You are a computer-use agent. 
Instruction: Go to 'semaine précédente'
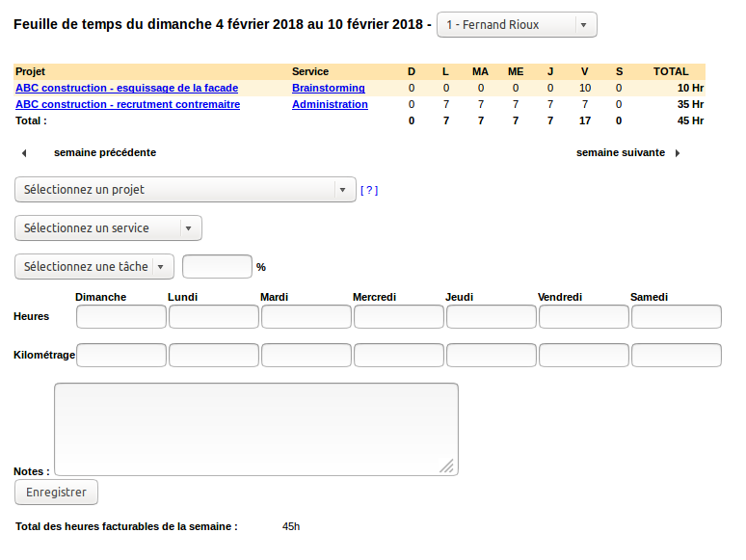(x=105, y=153)
